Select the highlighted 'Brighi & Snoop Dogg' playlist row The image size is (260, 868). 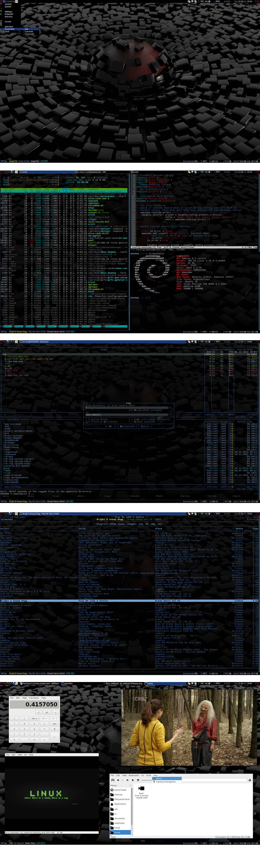(129, 600)
